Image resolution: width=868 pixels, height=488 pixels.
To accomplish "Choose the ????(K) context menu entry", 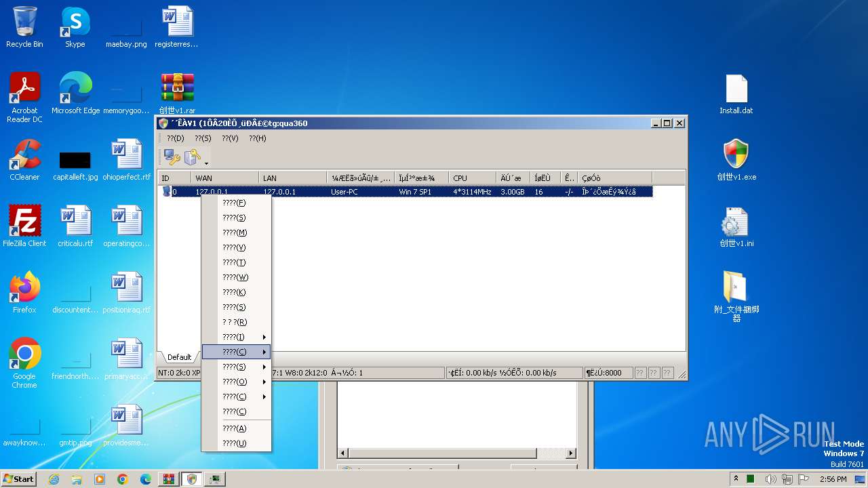I will [236, 292].
